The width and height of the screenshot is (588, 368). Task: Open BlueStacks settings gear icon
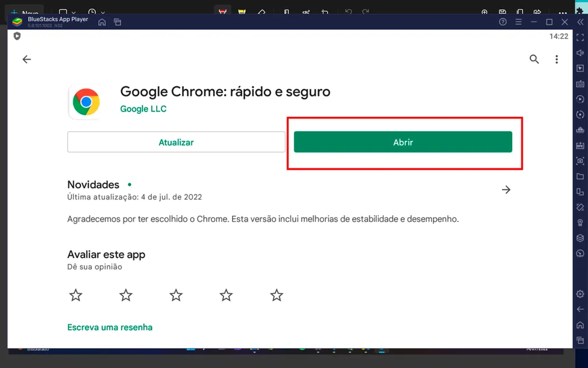pyautogui.click(x=580, y=294)
